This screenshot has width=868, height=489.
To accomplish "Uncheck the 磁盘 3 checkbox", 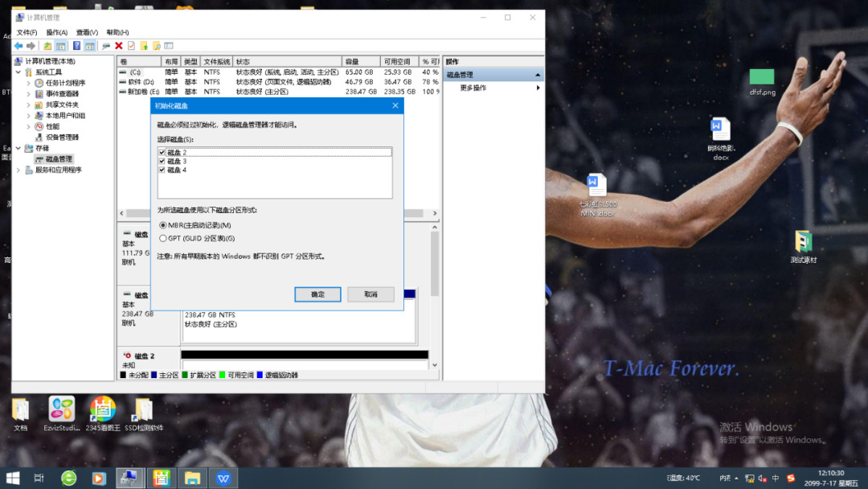I will pyautogui.click(x=162, y=161).
